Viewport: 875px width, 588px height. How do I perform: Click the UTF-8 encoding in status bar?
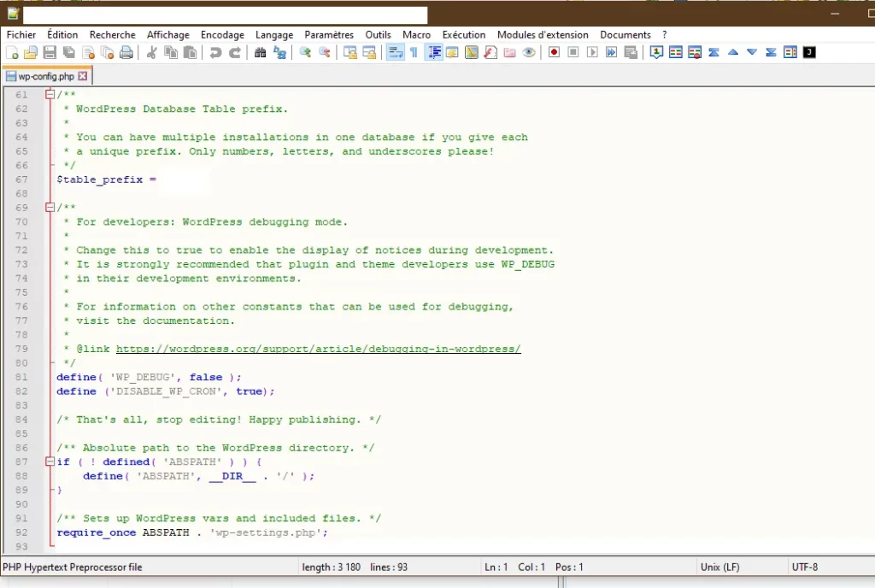[805, 567]
